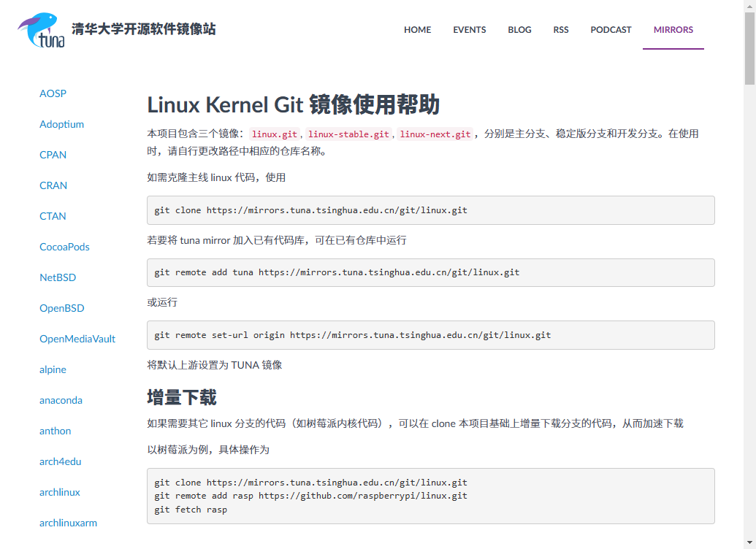Go to archlinux help page

(x=60, y=492)
